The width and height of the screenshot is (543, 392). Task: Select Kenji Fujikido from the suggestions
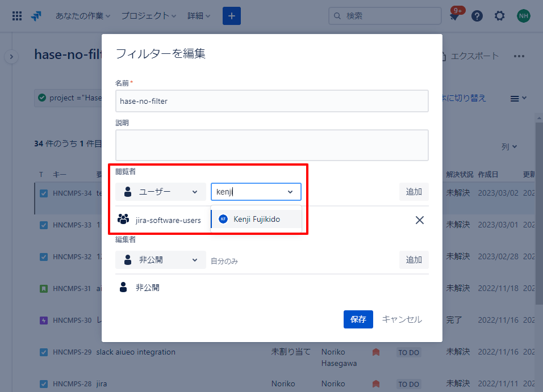coord(256,219)
